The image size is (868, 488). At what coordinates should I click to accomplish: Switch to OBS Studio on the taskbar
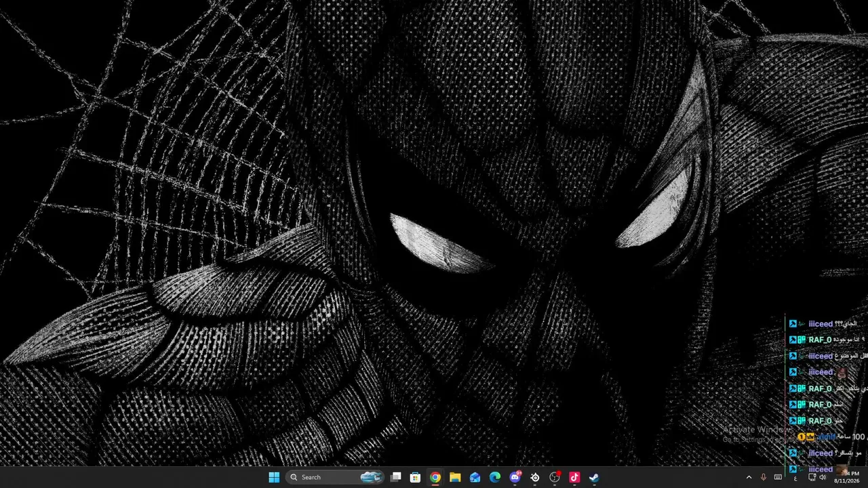(x=555, y=477)
